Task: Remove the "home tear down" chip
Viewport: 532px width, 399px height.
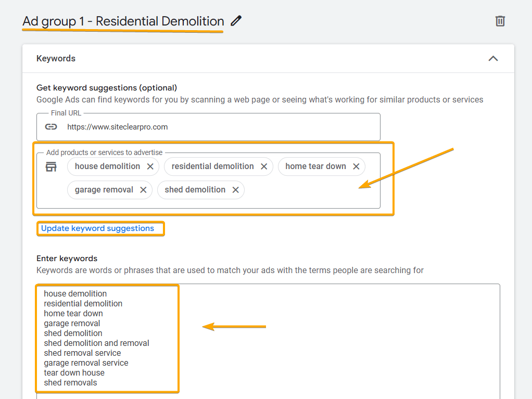Action: point(356,166)
